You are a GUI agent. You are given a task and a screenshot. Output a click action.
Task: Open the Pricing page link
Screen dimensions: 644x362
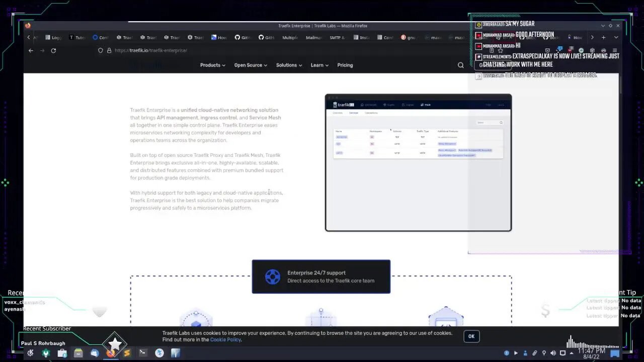tap(345, 65)
